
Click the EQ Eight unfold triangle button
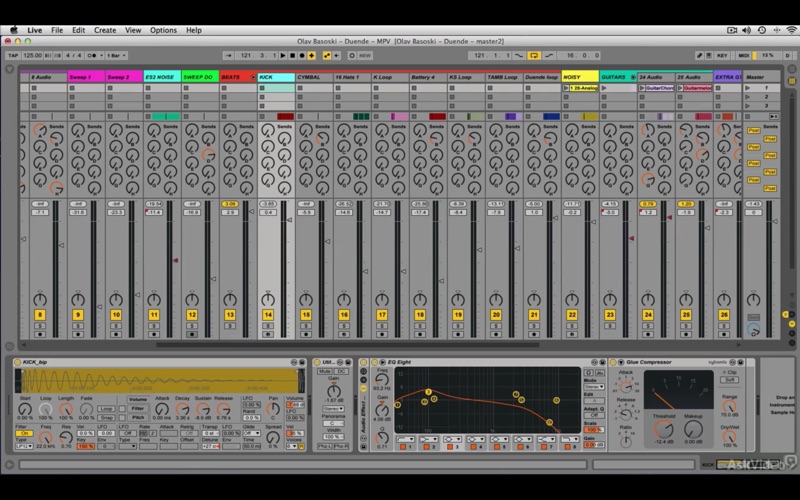coord(382,362)
